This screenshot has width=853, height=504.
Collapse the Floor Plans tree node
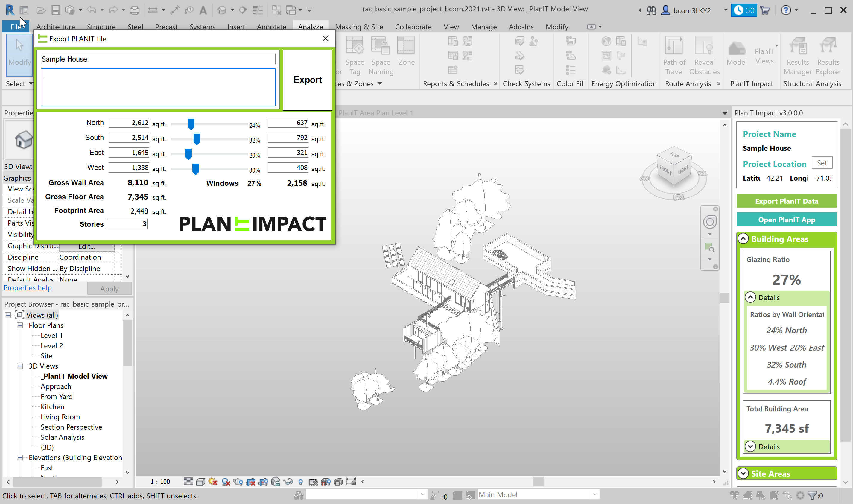coord(20,325)
